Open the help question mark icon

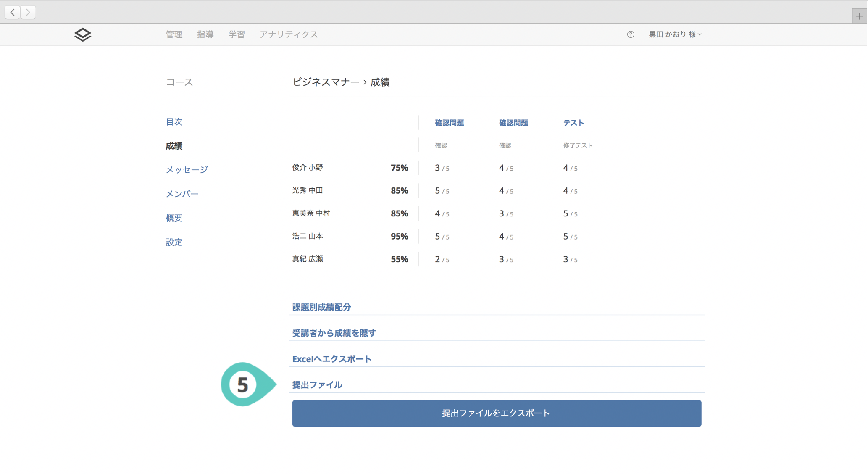tap(630, 34)
